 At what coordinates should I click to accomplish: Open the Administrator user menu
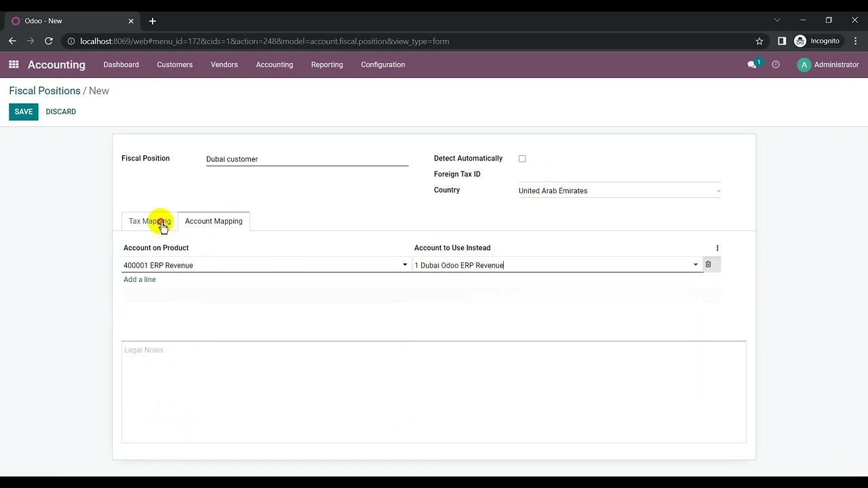(829, 64)
